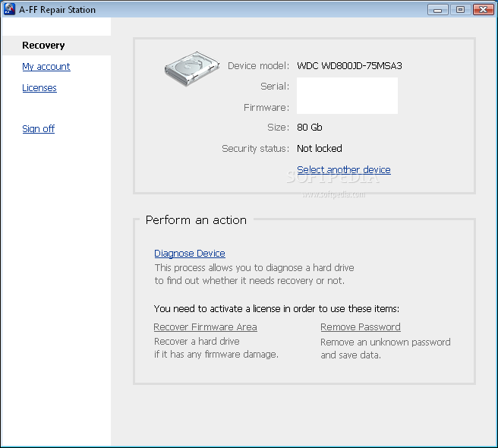Go to the Licenses page
Screen dimensions: 498x448
point(39,88)
